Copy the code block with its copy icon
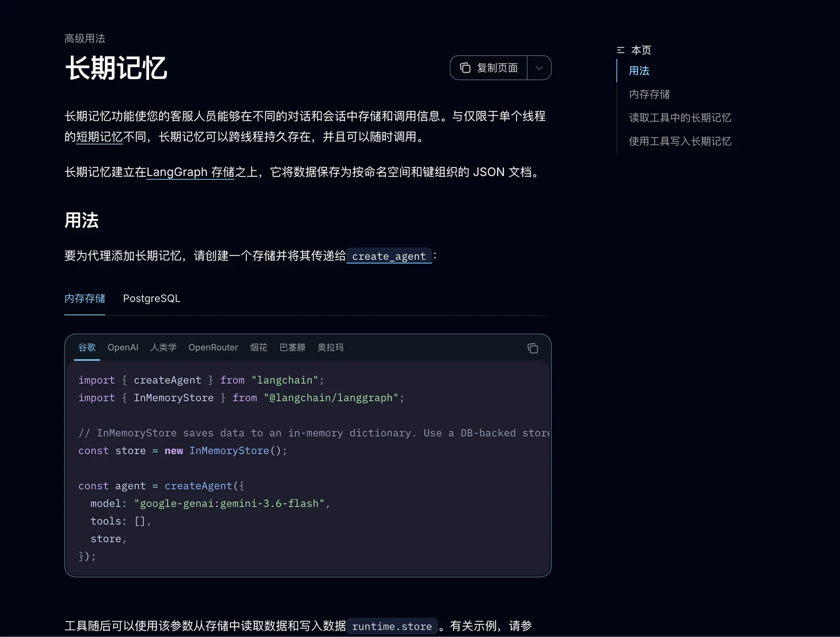 tap(532, 348)
